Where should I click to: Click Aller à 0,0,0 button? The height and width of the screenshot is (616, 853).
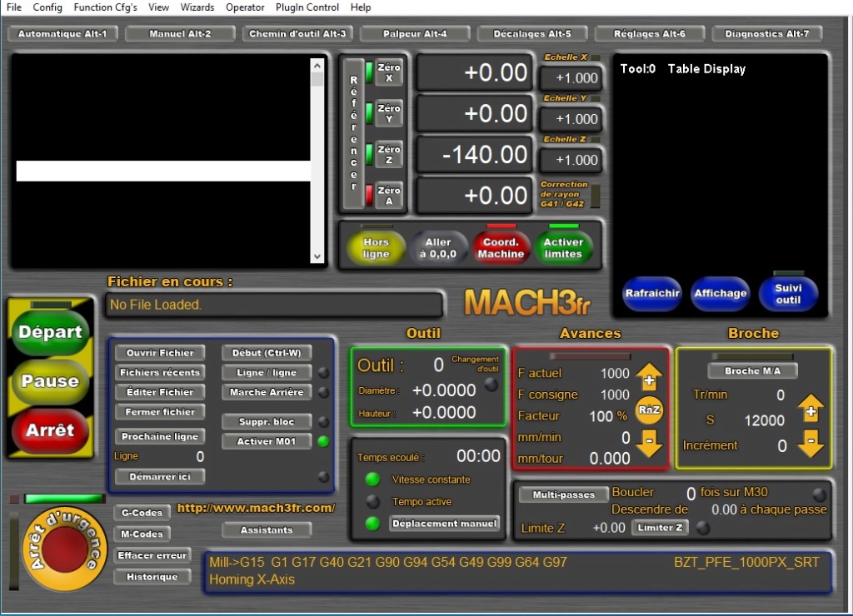[438, 248]
